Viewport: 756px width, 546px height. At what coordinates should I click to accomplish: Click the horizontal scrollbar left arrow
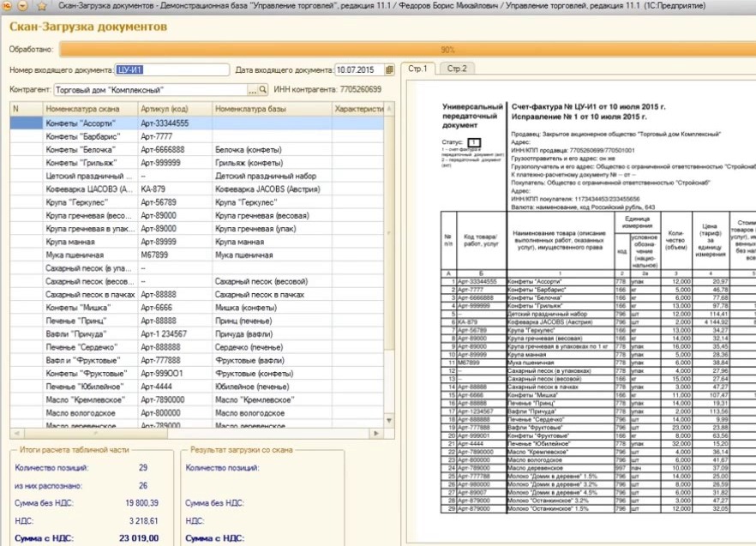pos(16,434)
